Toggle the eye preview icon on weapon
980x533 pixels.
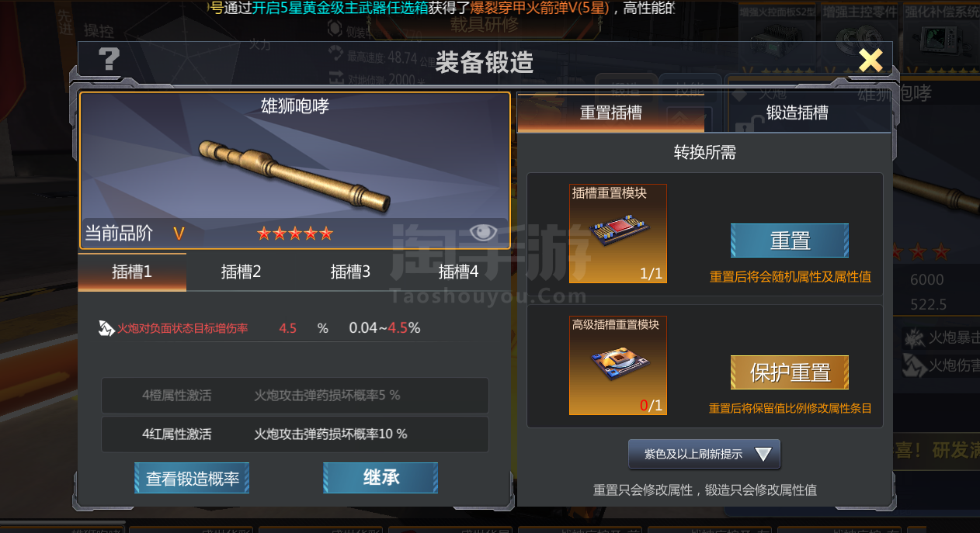pos(483,233)
